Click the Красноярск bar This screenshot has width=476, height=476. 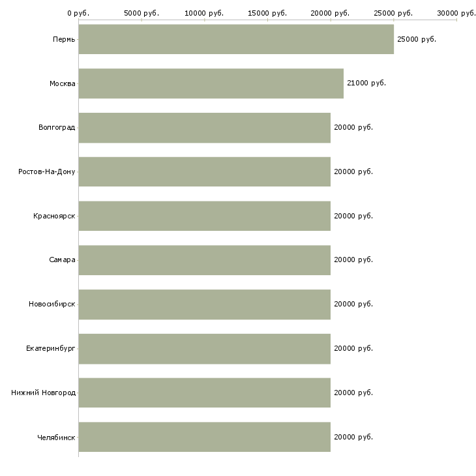coord(204,216)
